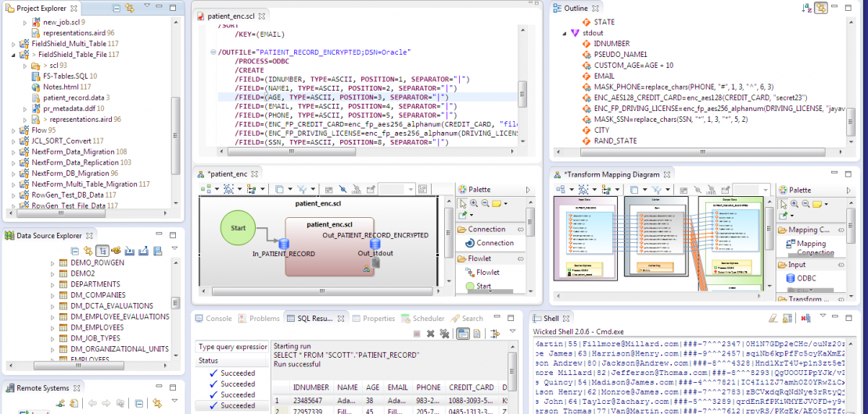
Task: Open the Scheduler tab
Action: point(423,319)
